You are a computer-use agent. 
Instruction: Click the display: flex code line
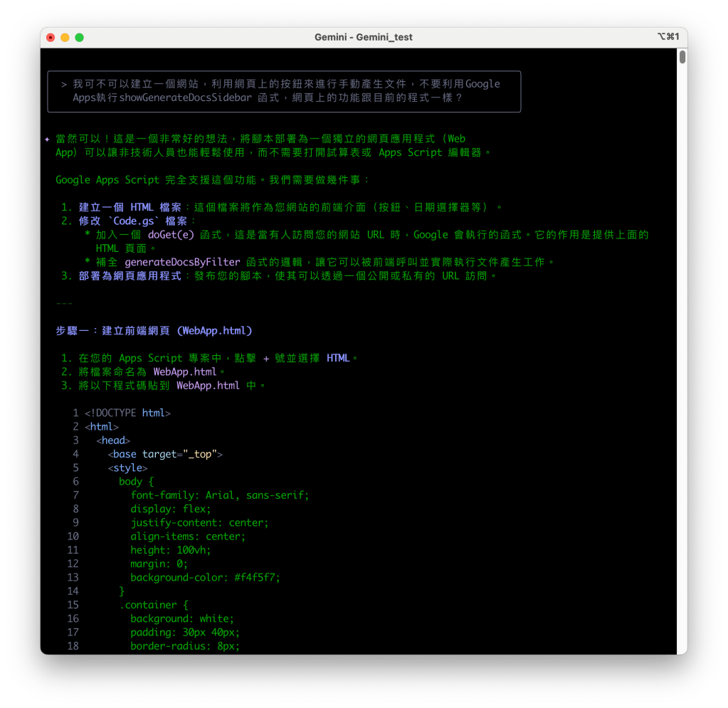tap(171, 509)
